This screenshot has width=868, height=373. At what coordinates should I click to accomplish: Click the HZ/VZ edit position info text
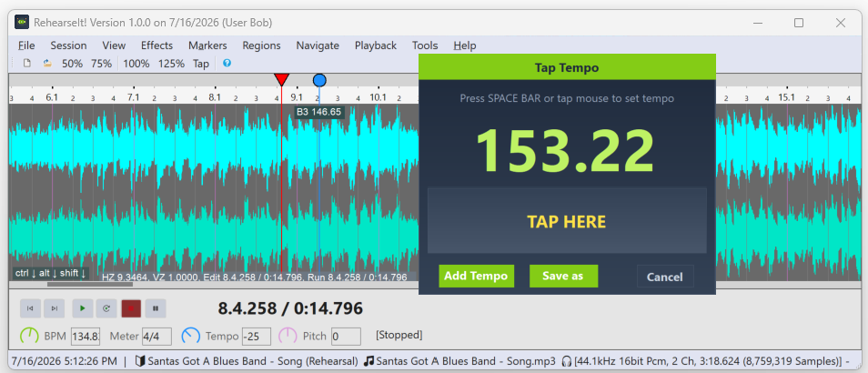255,277
